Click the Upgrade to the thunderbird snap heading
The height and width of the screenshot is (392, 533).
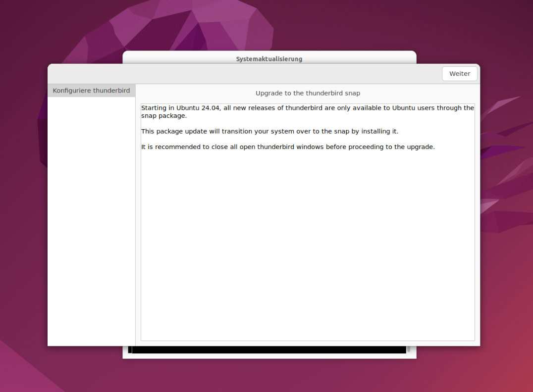click(x=308, y=93)
